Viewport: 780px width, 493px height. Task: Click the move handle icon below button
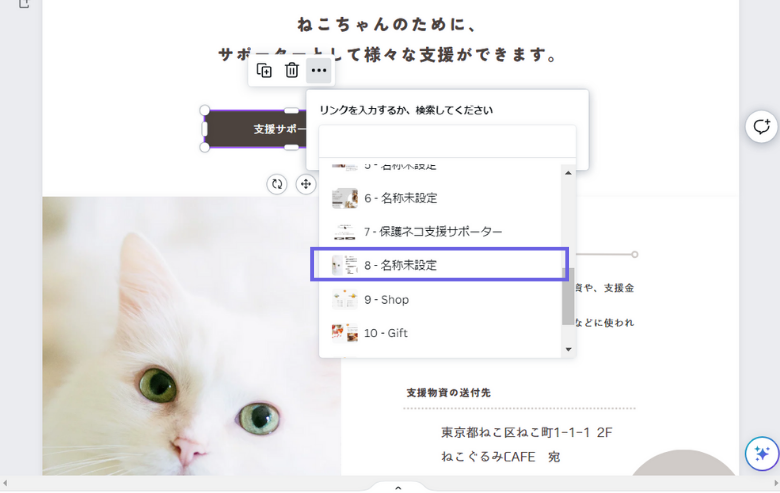(x=305, y=184)
